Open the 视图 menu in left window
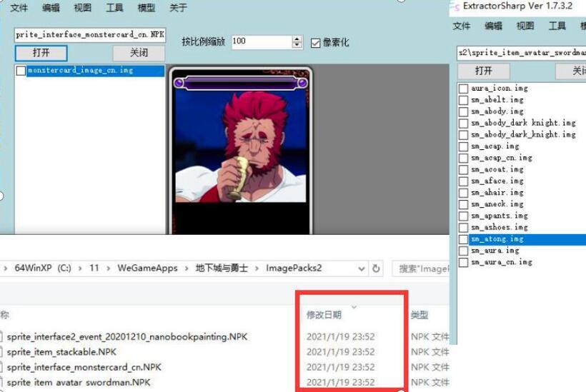 click(x=83, y=7)
